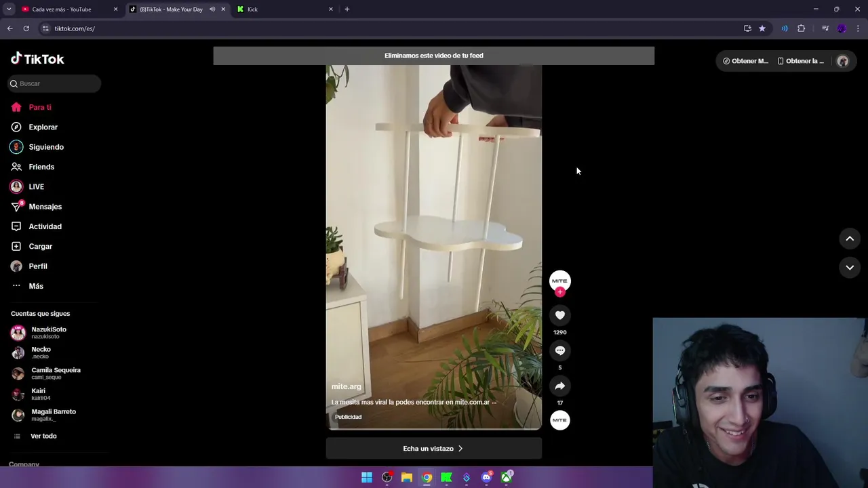
Task: Open the tab search dropdown arrow
Action: click(9, 9)
